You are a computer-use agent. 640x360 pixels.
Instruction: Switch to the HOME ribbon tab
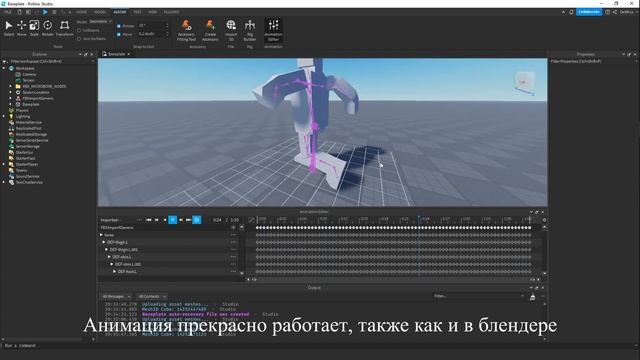82,12
